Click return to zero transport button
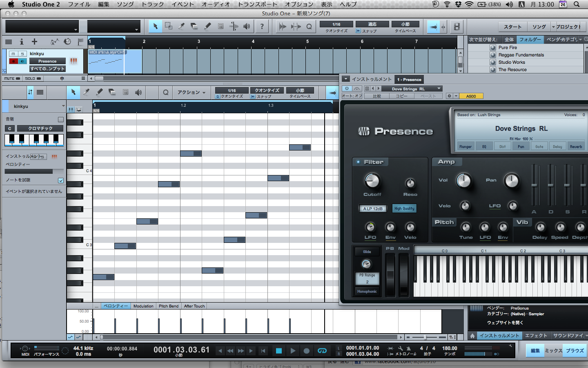The image size is (588, 368). click(263, 351)
